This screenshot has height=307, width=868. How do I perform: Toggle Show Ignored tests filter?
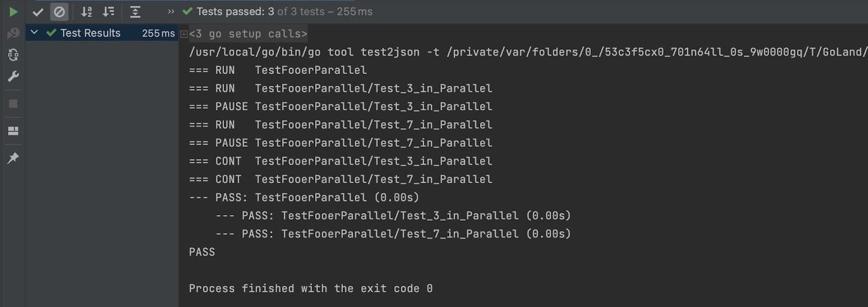pos(59,11)
